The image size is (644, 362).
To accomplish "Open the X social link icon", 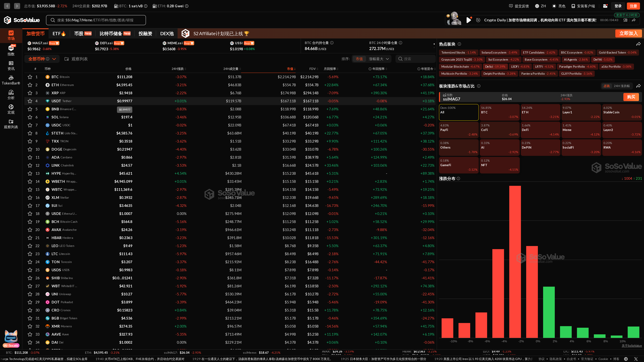I will point(636,359).
